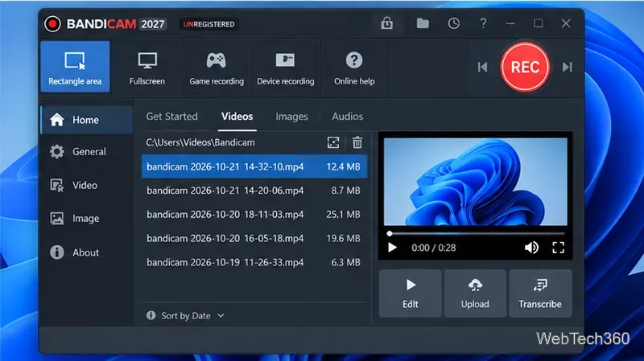Click the trash delete icon

point(357,142)
